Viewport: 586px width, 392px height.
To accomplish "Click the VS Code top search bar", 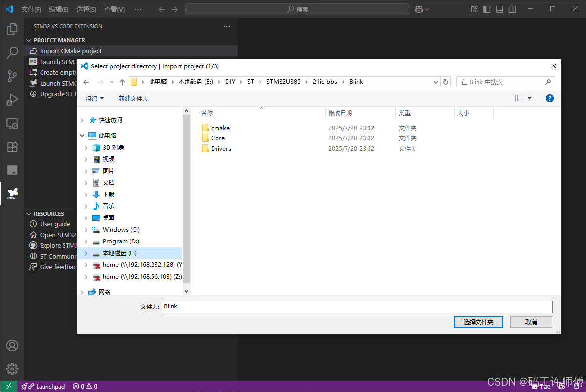I will click(297, 9).
